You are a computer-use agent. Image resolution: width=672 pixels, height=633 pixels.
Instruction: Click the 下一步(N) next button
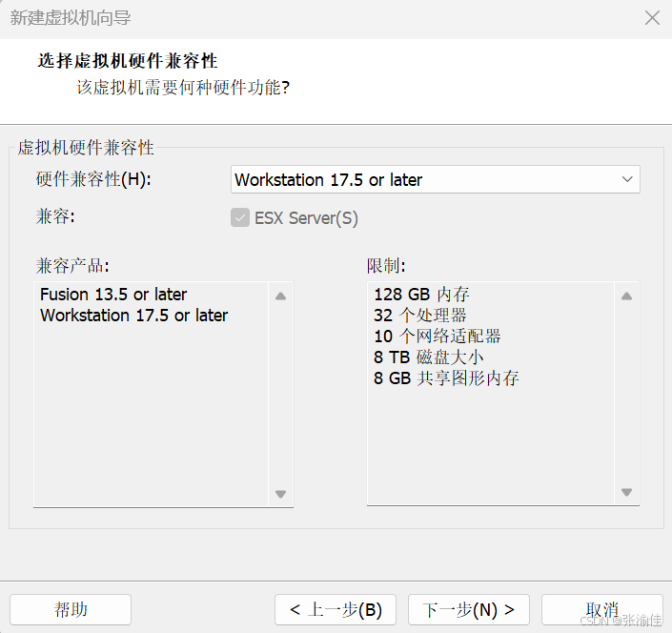(x=468, y=609)
